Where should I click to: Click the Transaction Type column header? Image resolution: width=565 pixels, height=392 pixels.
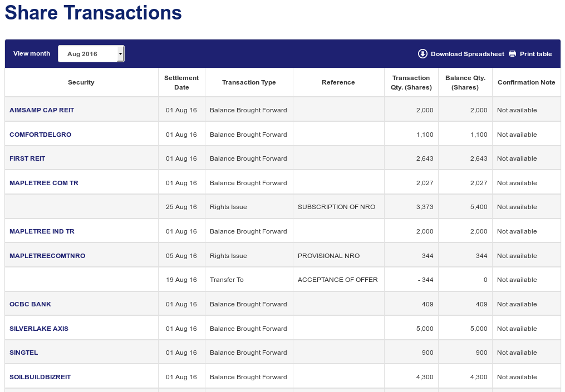pos(249,82)
